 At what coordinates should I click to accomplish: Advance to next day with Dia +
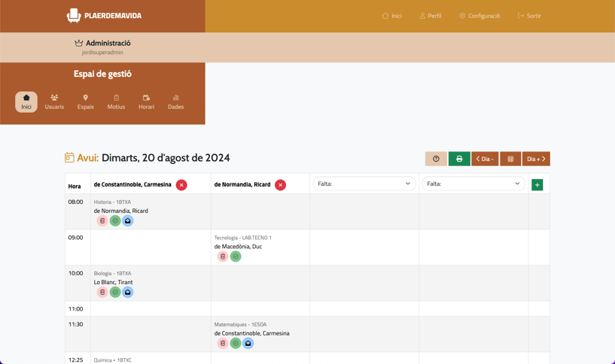pos(536,159)
